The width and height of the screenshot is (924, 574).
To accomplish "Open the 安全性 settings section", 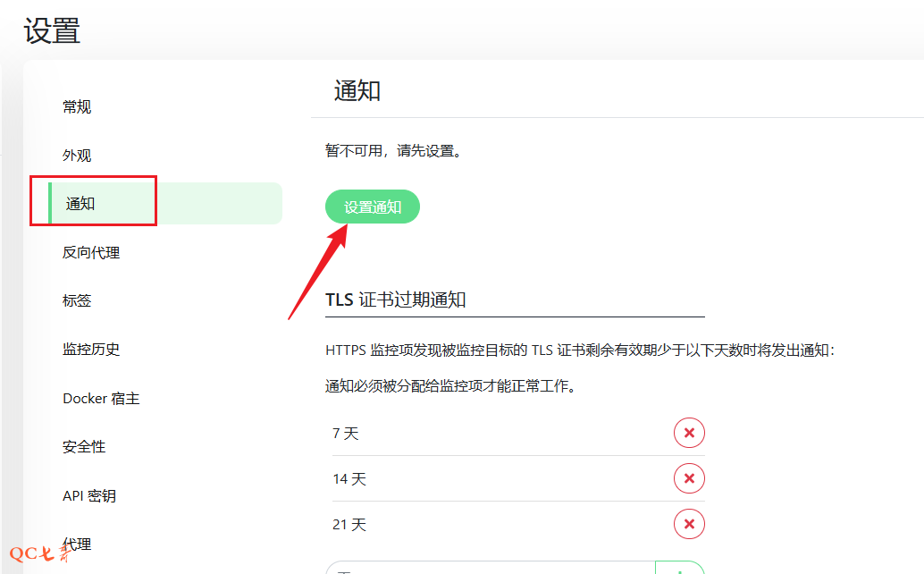I will [x=84, y=447].
